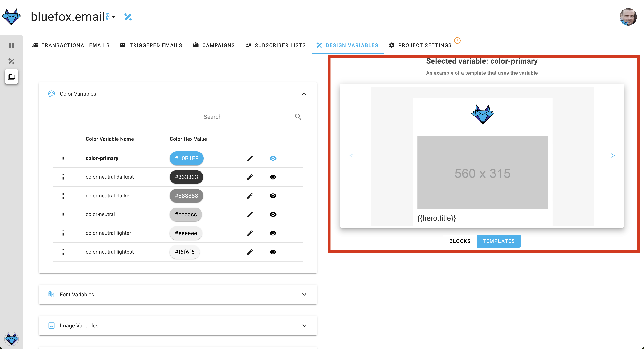The width and height of the screenshot is (644, 349).
Task: Edit color-neutral-darkest with pencil icon
Action: tap(250, 177)
